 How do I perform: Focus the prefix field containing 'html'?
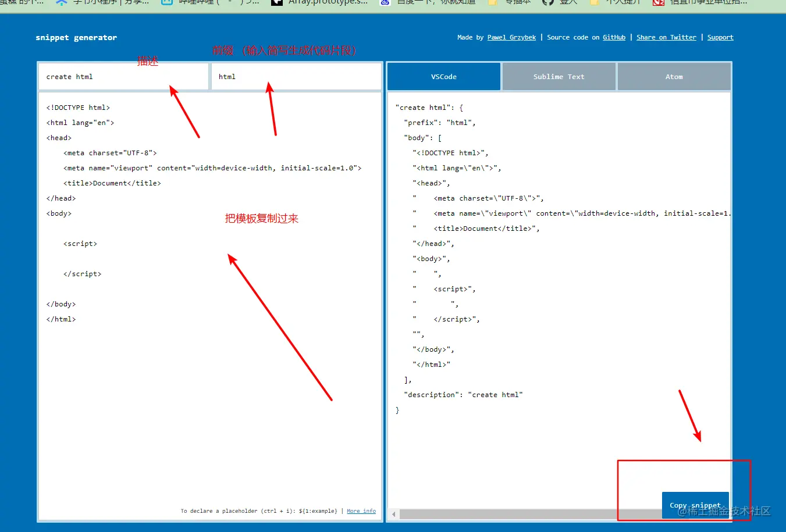(x=296, y=77)
